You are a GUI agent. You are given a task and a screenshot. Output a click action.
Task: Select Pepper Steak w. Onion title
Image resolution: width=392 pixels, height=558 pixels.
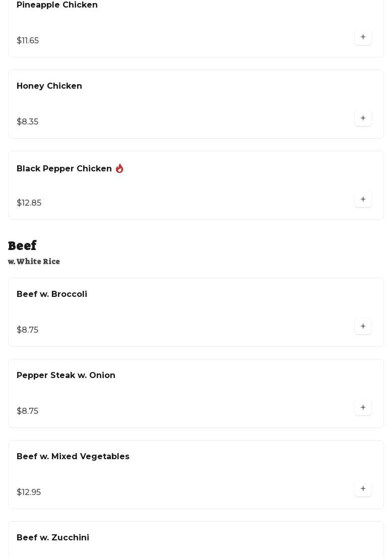tap(66, 376)
